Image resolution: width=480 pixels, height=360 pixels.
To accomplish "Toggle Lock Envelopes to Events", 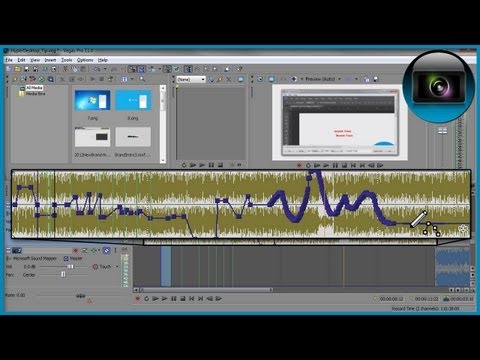I will (x=167, y=69).
